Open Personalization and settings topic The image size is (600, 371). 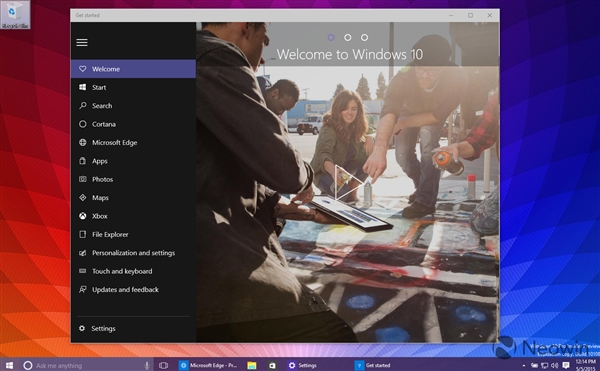tap(133, 253)
